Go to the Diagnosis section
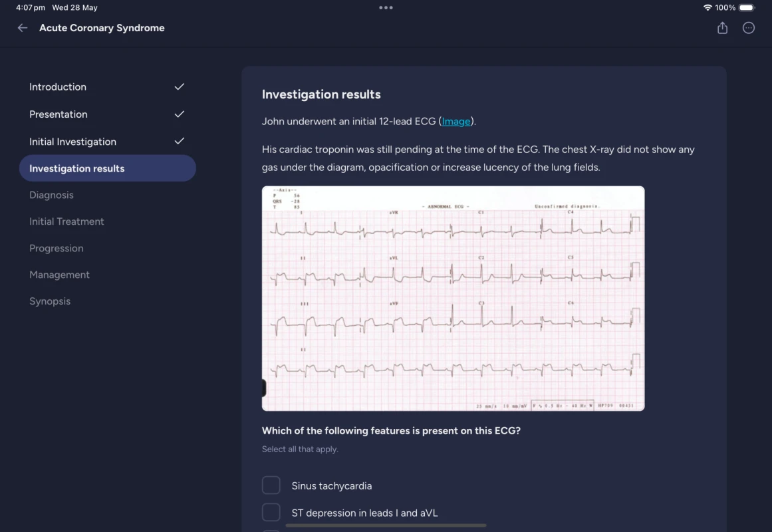The image size is (772, 532). click(x=51, y=195)
